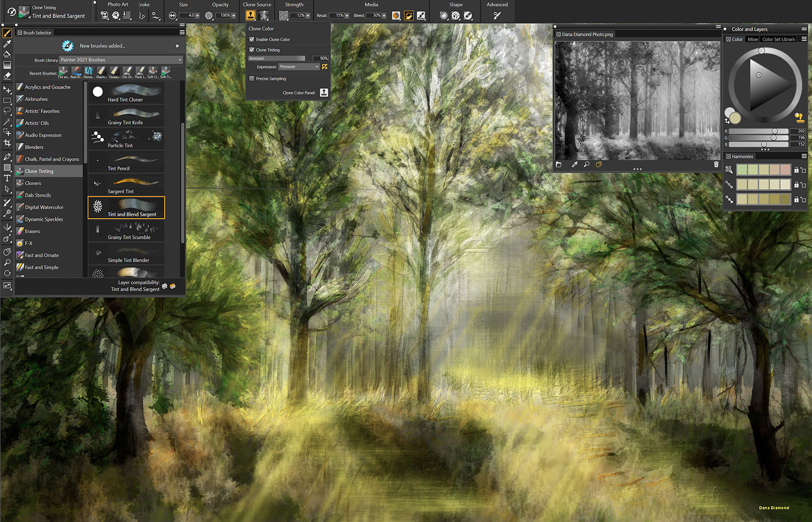Screen dimensions: 812x522
Task: Swap main and additional colors
Action: [727, 121]
